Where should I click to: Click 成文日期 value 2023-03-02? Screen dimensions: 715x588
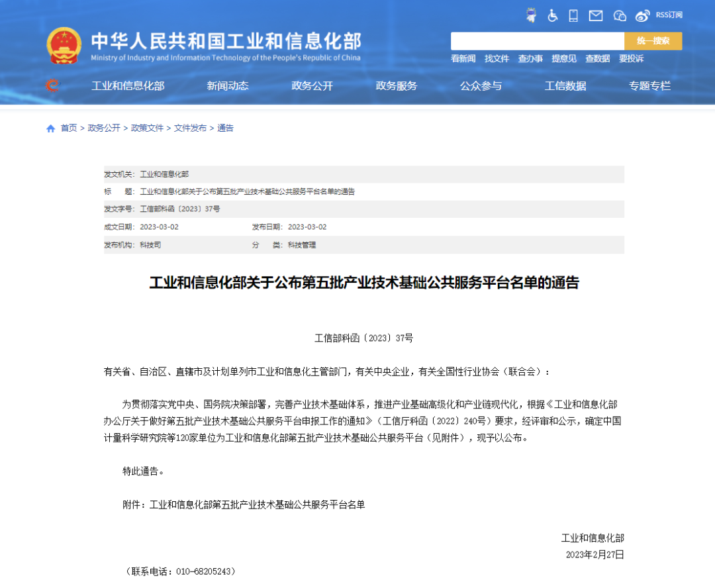click(159, 227)
